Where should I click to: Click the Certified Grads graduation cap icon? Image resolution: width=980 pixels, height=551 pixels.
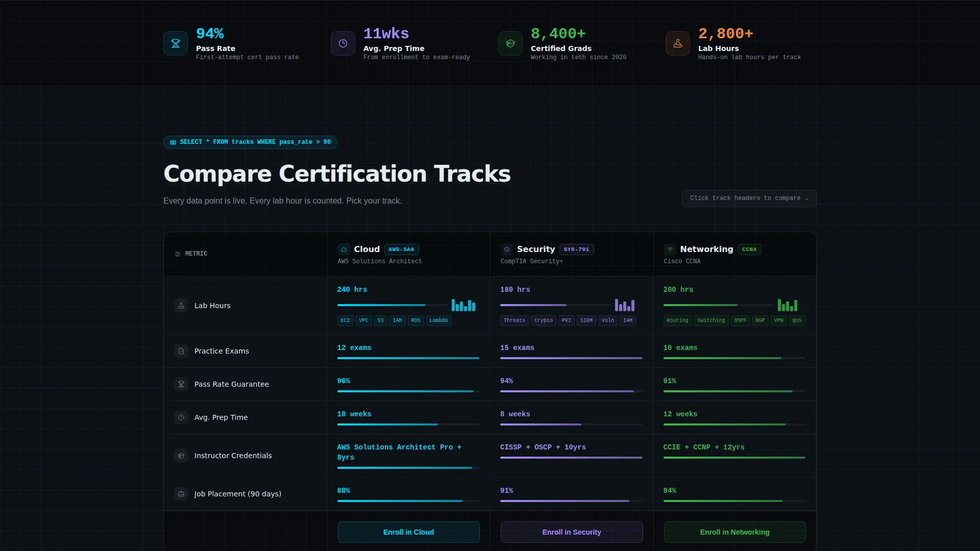(x=510, y=43)
